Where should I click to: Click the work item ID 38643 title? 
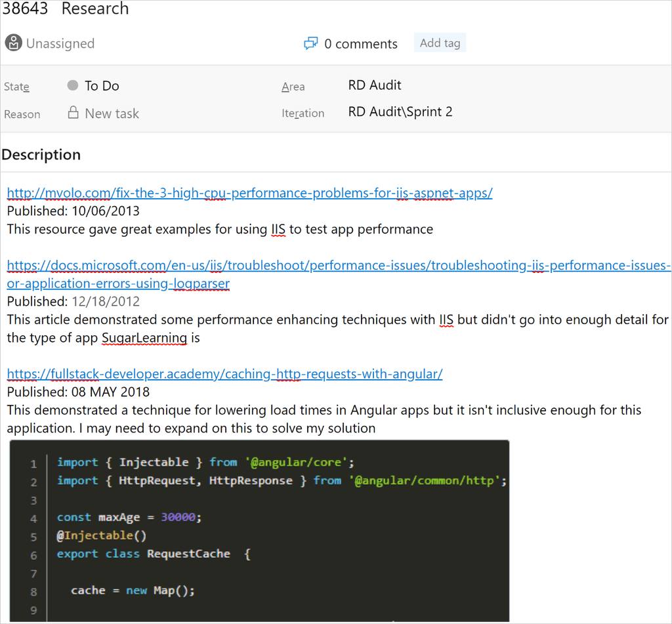[26, 9]
